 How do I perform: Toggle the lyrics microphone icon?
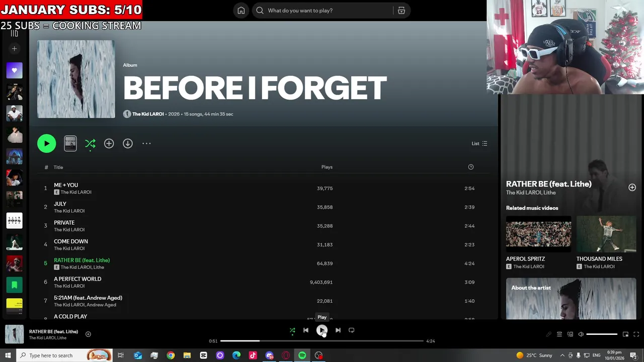(x=548, y=334)
